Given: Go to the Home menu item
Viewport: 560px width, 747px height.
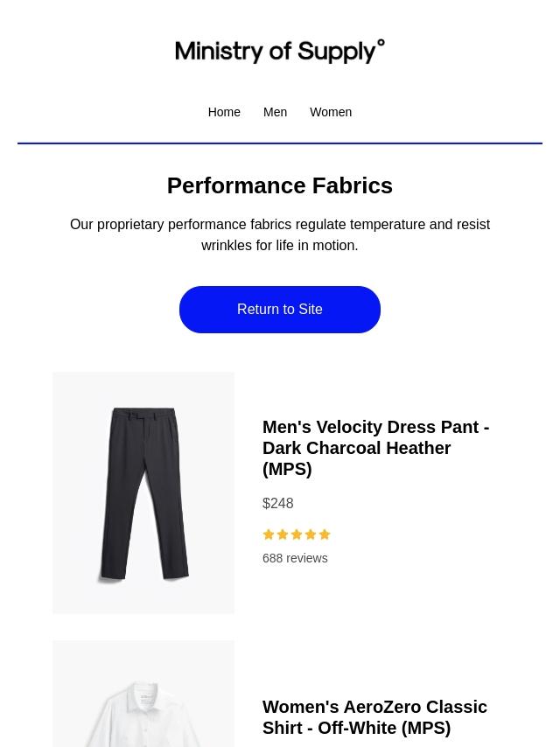Looking at the screenshot, I should [224, 112].
